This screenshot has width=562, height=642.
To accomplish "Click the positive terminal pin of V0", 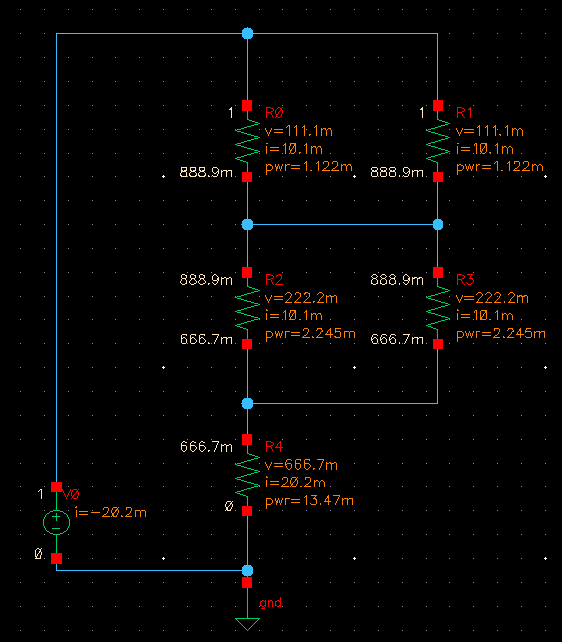I will click(56, 487).
